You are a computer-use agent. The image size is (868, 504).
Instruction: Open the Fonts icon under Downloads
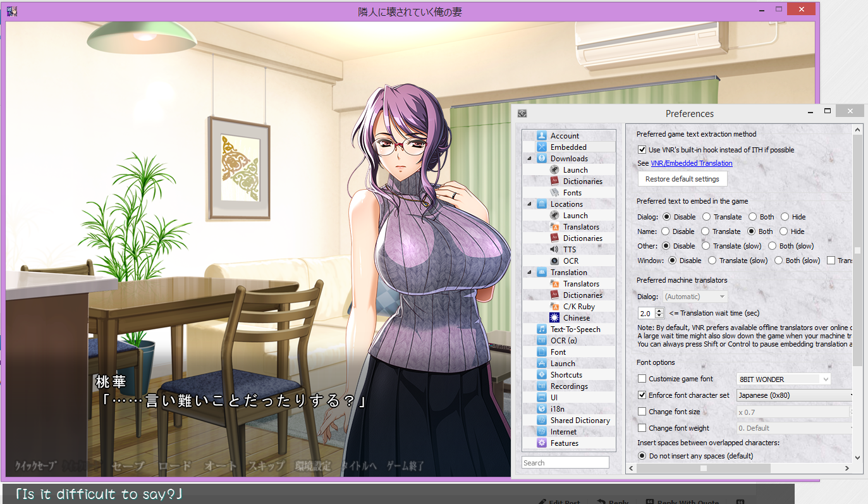coord(554,192)
